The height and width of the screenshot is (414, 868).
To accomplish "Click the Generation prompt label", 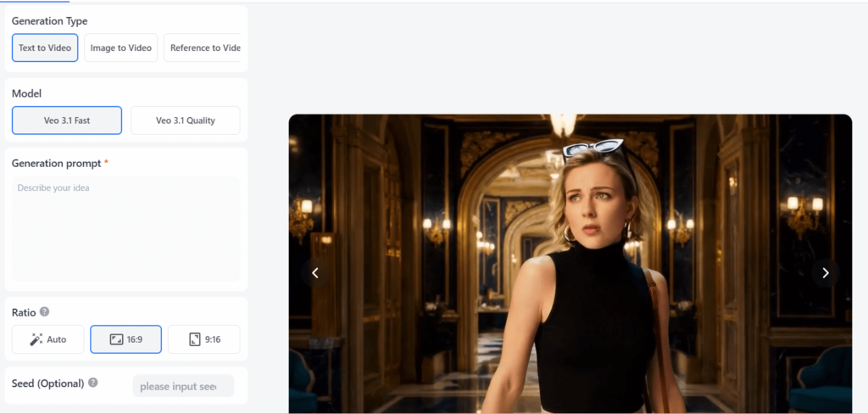I will tap(56, 163).
